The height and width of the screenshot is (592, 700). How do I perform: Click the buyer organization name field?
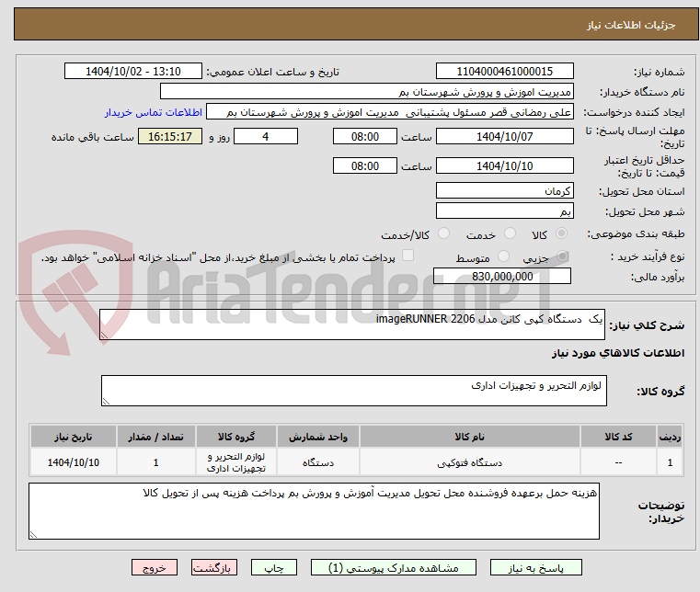coord(366,91)
